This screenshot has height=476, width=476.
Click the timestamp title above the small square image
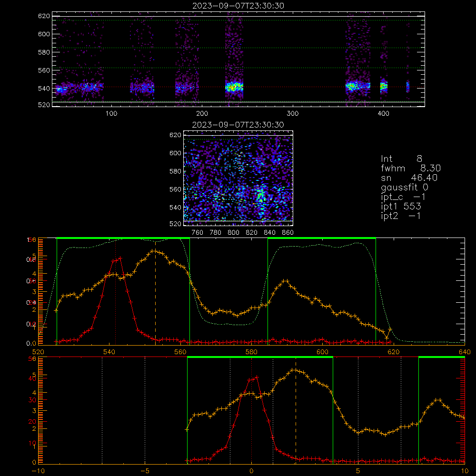238,125
